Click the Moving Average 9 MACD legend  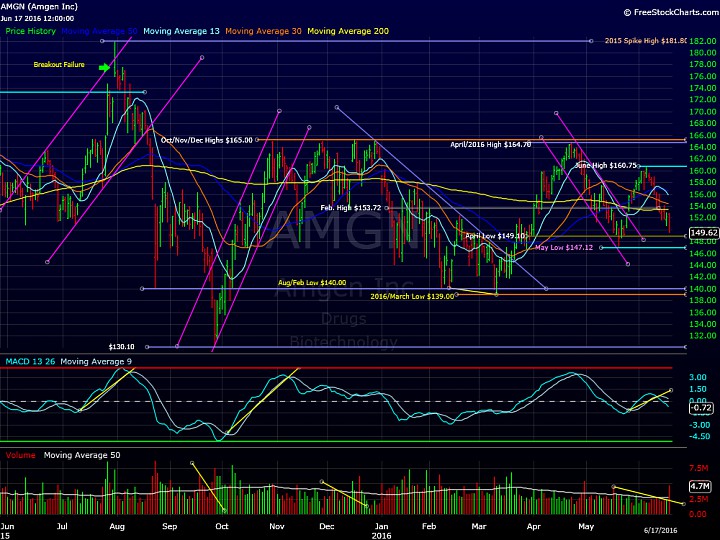(96, 362)
